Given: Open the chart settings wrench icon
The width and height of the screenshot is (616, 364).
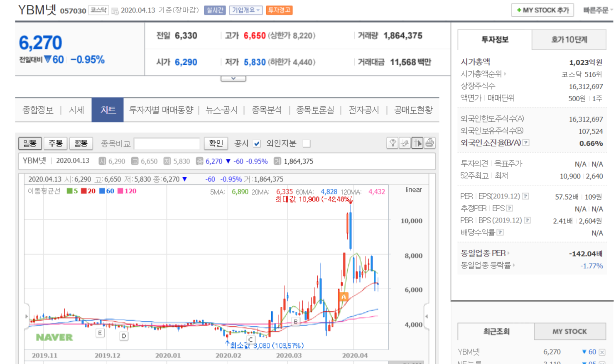Looking at the screenshot, I should (x=392, y=143).
